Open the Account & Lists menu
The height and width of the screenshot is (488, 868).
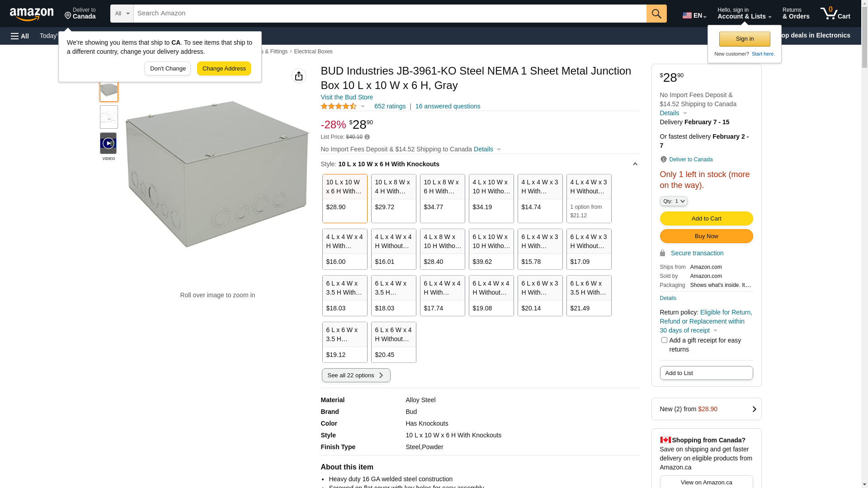(x=744, y=14)
